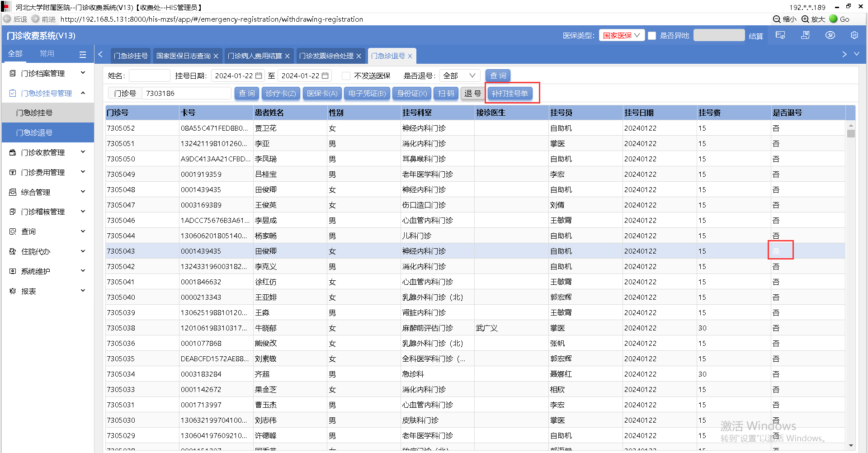Expand the 门诊费用管理 menu chevron
The width and height of the screenshot is (868, 453).
click(83, 172)
